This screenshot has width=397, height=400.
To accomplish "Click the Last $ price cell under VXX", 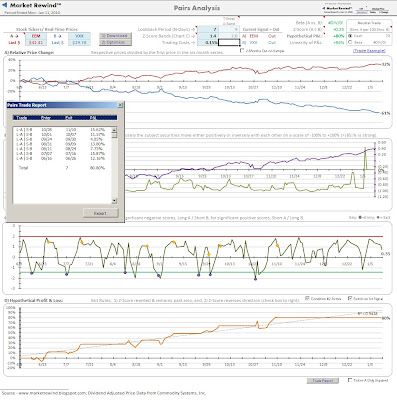I will click(x=79, y=43).
